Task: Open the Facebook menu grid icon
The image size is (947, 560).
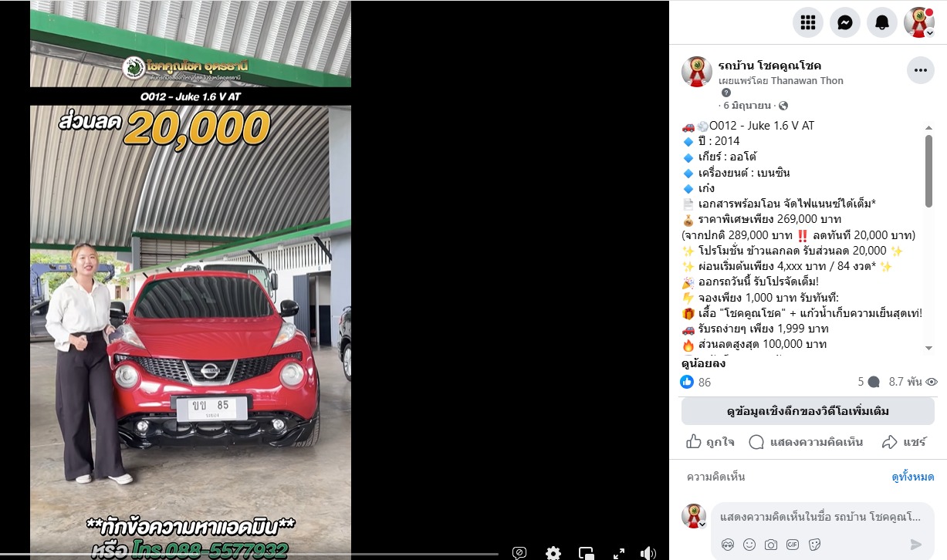Action: click(808, 22)
